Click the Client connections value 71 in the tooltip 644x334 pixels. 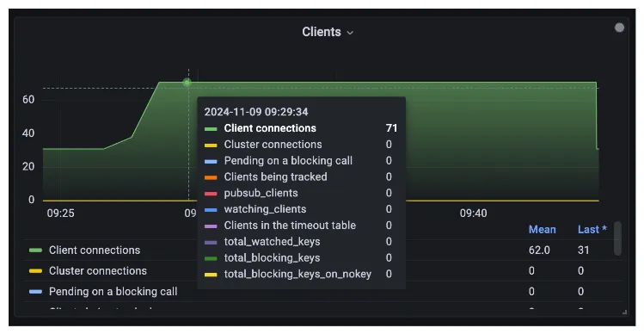(x=391, y=128)
